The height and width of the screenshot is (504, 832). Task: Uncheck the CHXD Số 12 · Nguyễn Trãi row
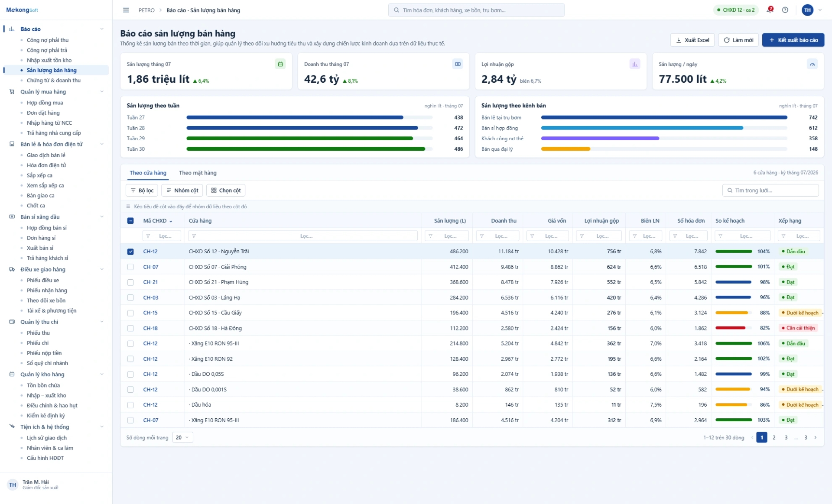(x=130, y=252)
